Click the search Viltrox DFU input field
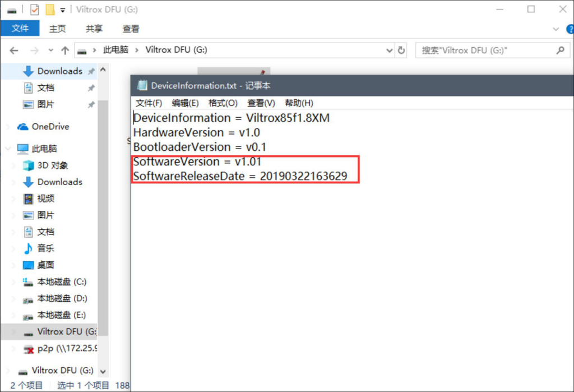Screen dimensions: 574x392 click(x=485, y=50)
